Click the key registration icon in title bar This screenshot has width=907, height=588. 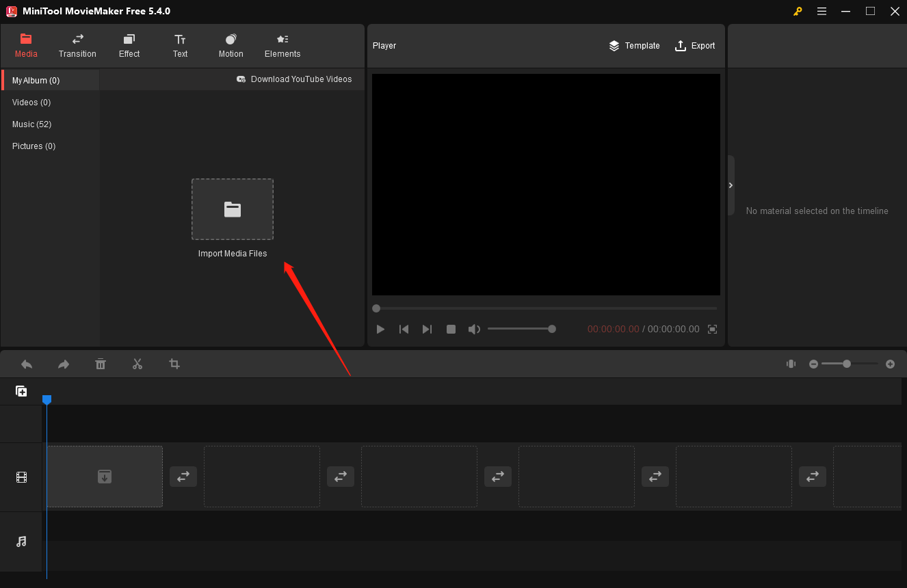pos(798,11)
